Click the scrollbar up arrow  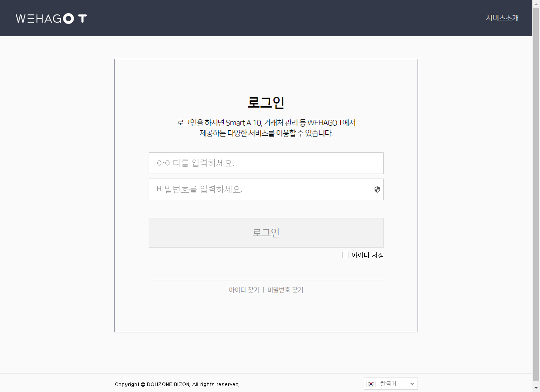(x=536, y=3)
